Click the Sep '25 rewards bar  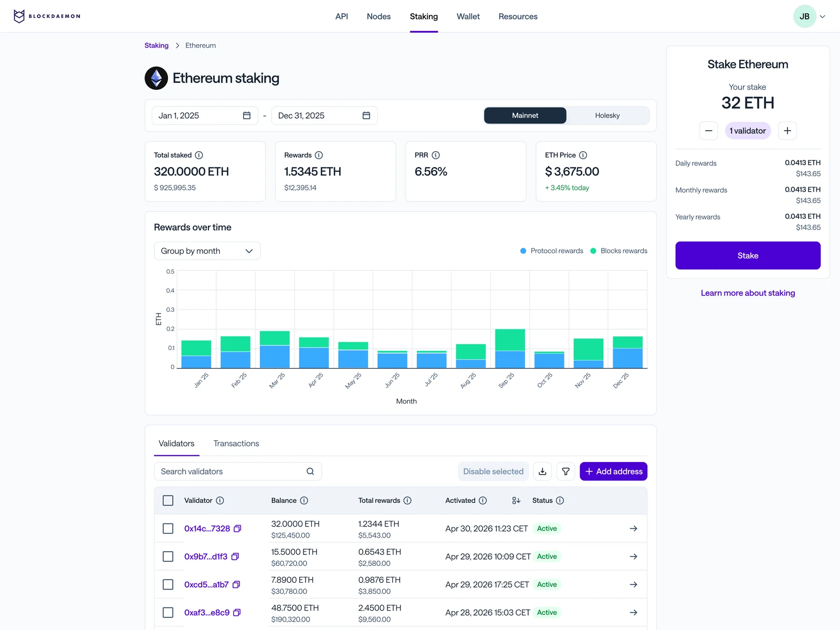tap(510, 349)
